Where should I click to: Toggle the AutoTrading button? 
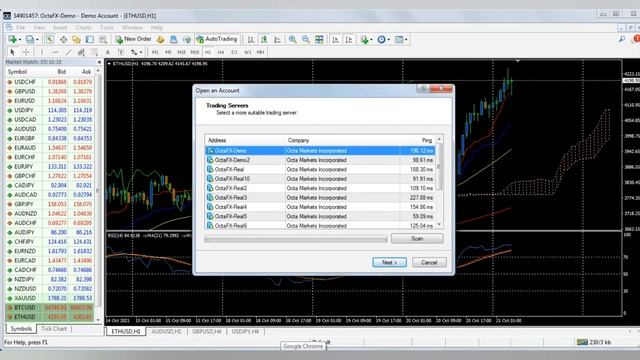point(217,39)
